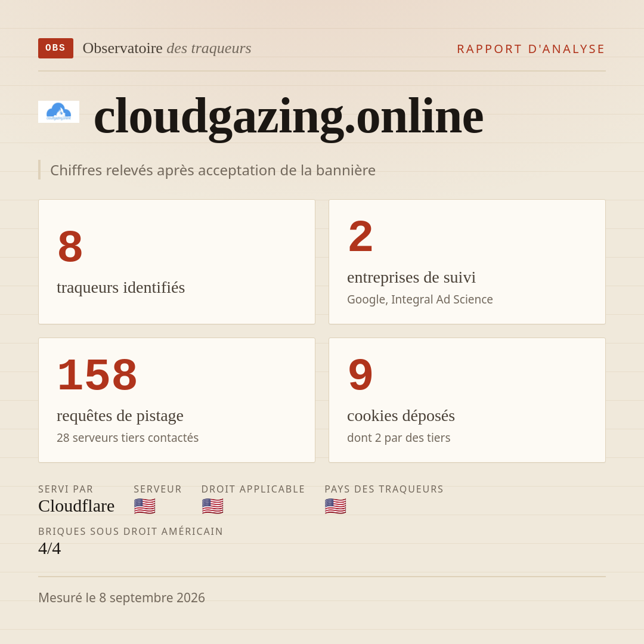Click the 'Chiffres relevés après acceptation de la bannière' note
644x644 pixels.
point(213,170)
